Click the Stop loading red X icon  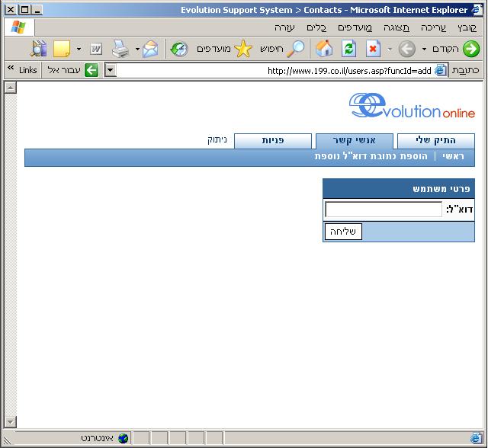(372, 49)
